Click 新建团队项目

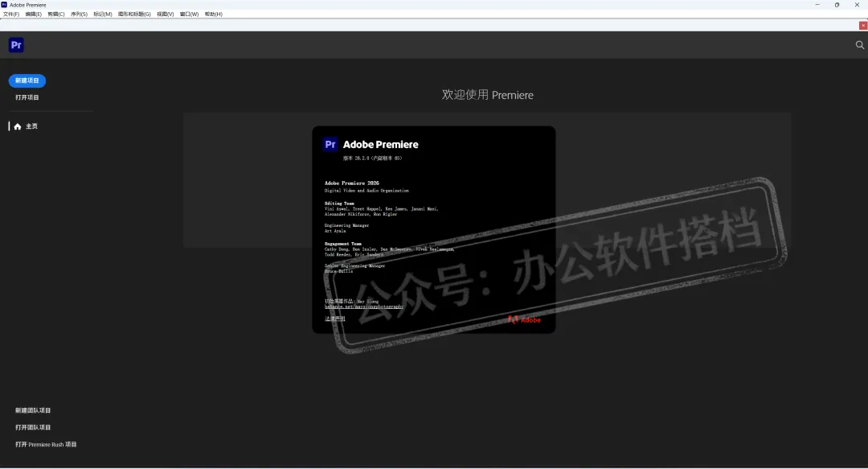(33, 411)
